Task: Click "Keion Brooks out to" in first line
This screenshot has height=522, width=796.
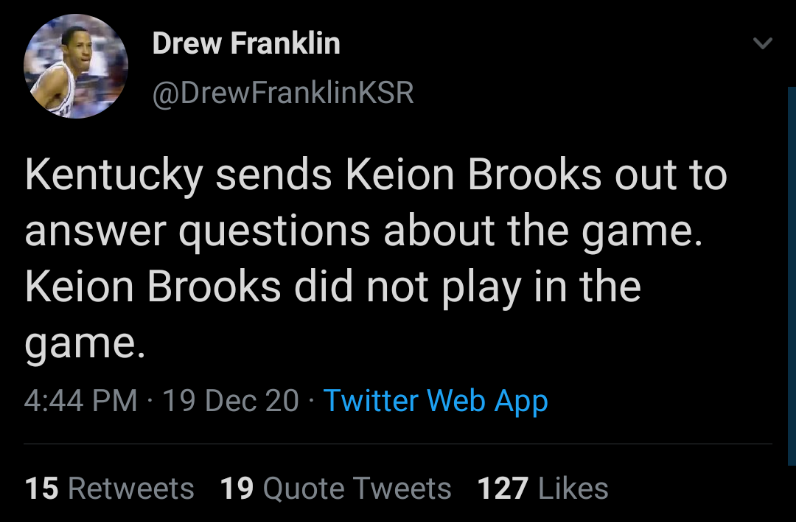Action: tap(536, 176)
